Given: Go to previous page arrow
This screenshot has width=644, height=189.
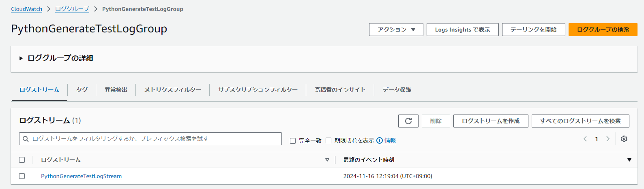Looking at the screenshot, I should (585, 139).
